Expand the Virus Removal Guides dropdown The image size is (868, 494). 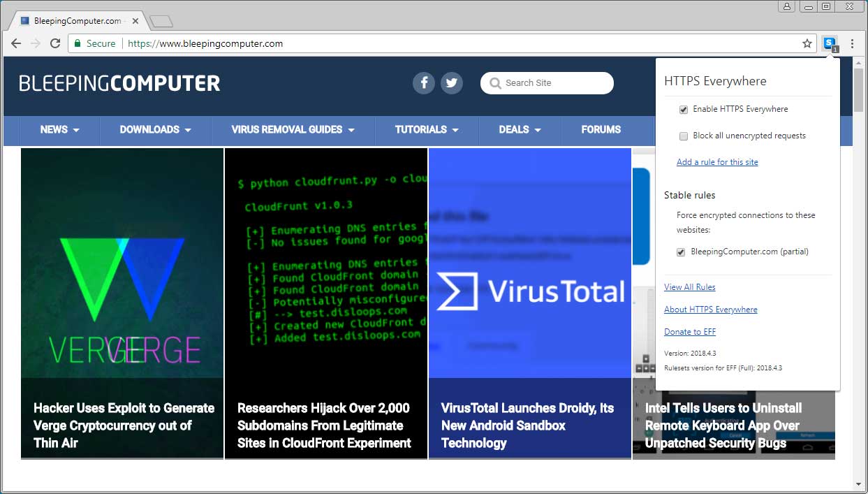[293, 130]
